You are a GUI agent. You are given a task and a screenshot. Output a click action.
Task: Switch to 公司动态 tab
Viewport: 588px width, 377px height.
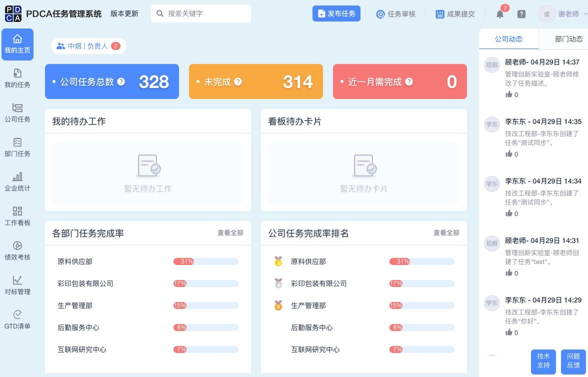[508, 39]
